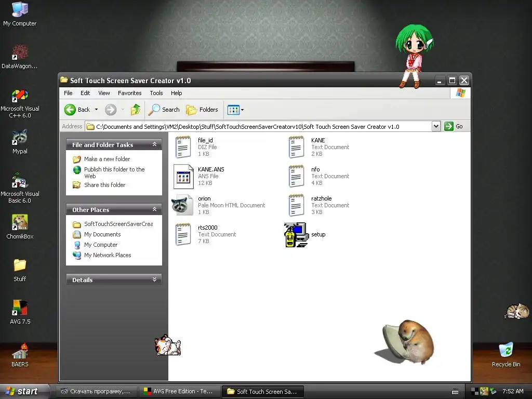Click into the Address path field
This screenshot has height=399, width=532.
[x=258, y=127]
